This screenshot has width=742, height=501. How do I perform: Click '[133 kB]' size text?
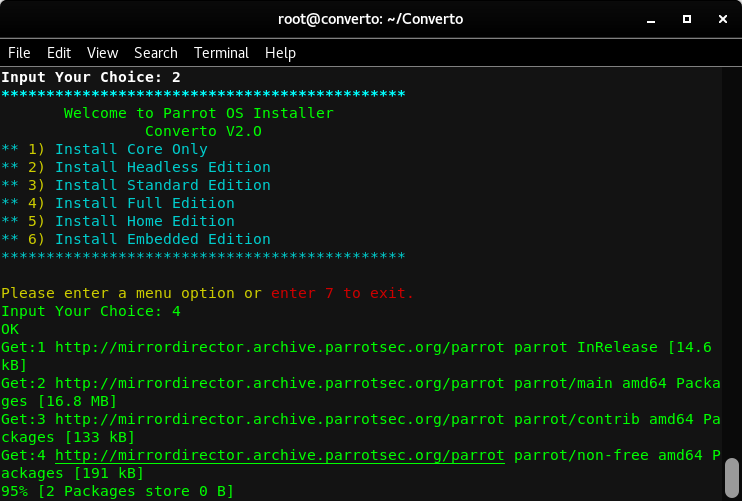coord(100,437)
